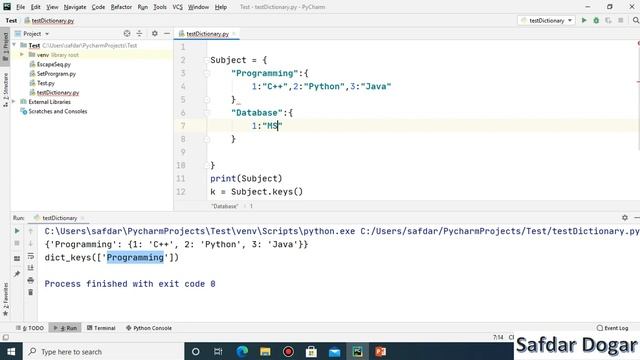Image resolution: width=640 pixels, height=360 pixels.
Task: Open the Code menu
Action: pos(98,7)
